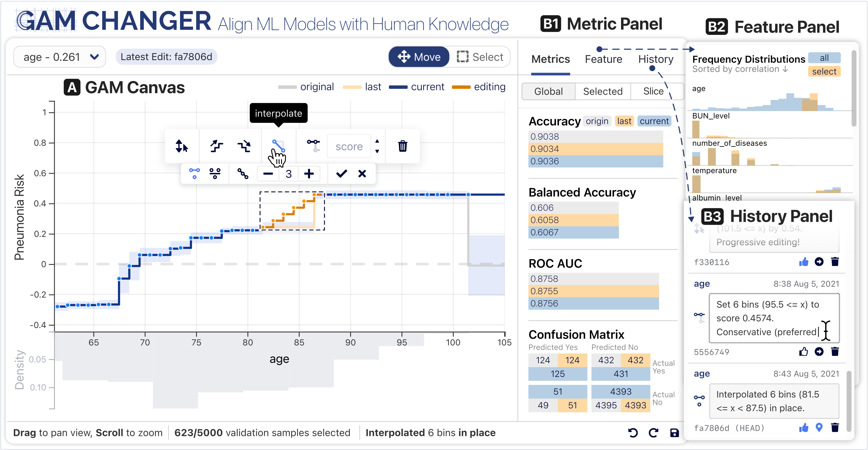This screenshot has height=450, width=868.
Task: Click the Selected metrics scope button
Action: (602, 91)
